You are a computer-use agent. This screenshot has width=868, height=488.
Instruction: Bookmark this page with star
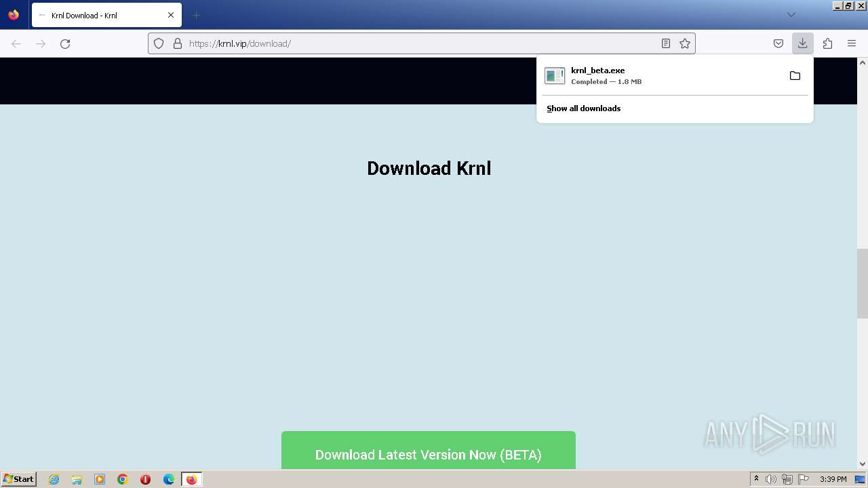tap(685, 43)
